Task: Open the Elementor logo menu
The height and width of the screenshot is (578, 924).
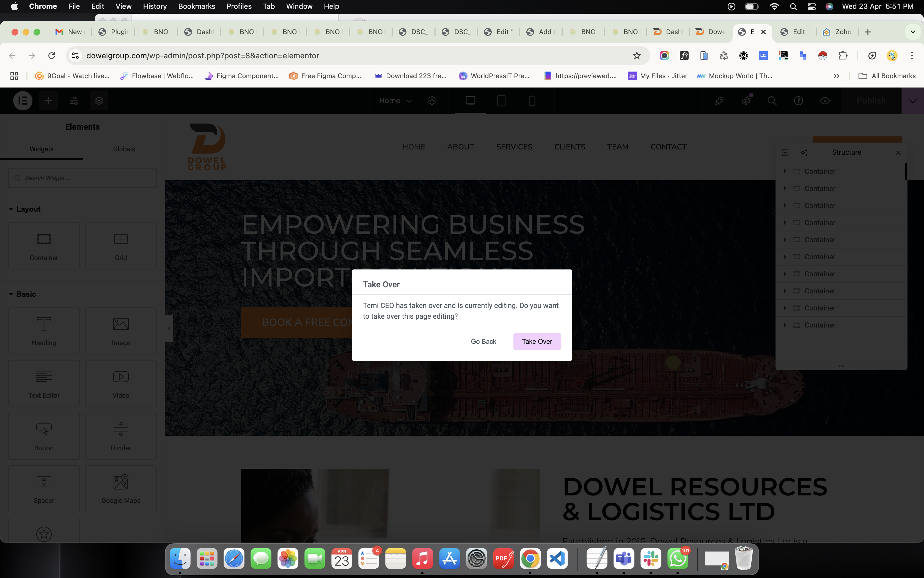Action: tap(23, 100)
